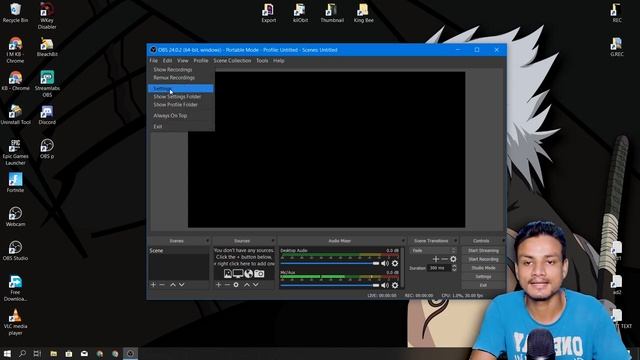Select the Export desktop shortcut
Viewport: 640px width, 360px height.
(x=269, y=13)
